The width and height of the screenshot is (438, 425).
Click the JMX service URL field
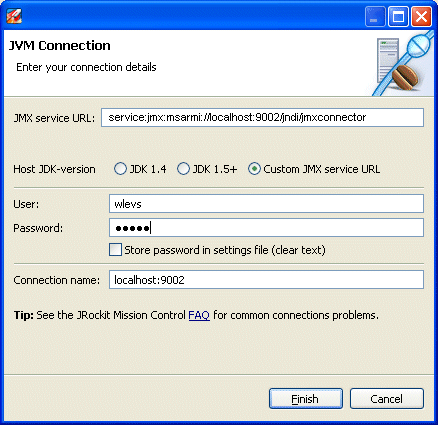(x=262, y=117)
